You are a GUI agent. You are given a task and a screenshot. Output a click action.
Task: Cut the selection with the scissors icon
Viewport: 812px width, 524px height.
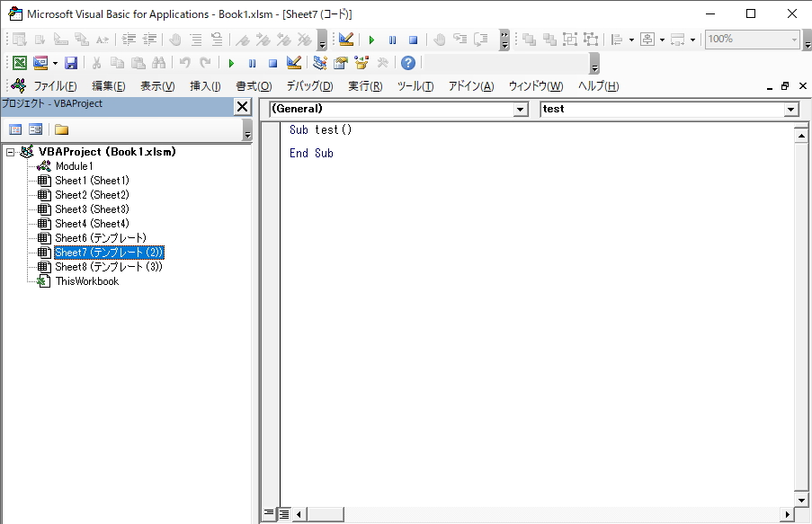96,63
